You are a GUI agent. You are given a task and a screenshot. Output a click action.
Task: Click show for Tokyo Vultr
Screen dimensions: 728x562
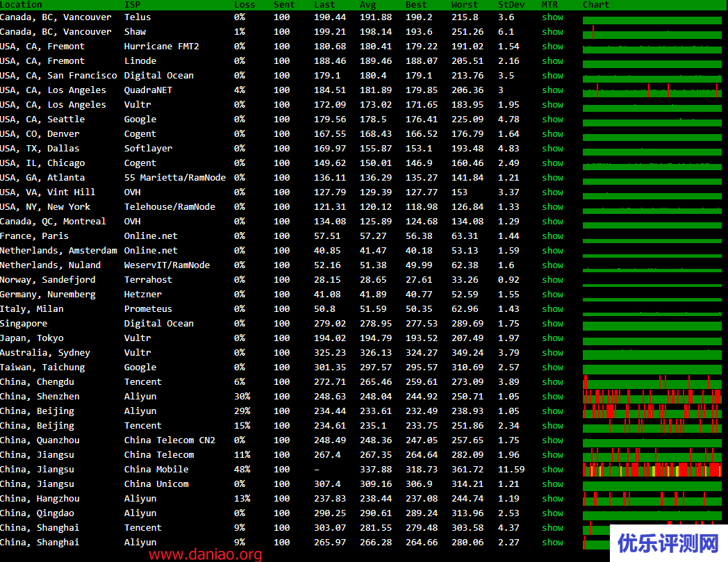[x=552, y=338]
